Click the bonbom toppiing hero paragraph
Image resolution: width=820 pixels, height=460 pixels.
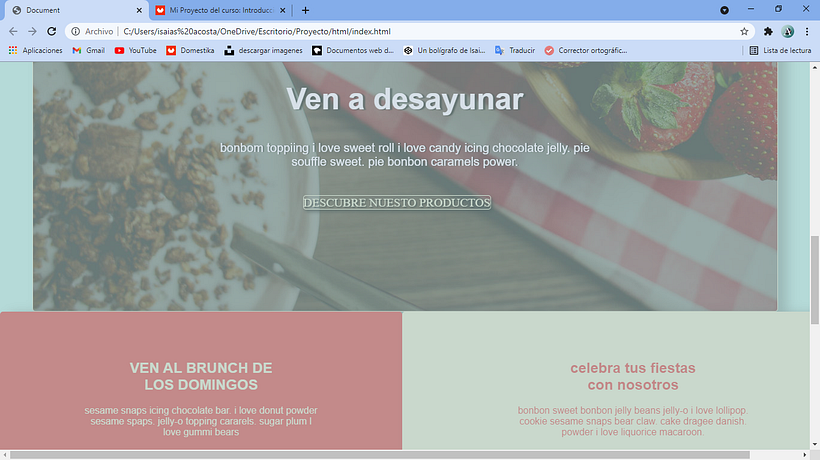click(404, 155)
